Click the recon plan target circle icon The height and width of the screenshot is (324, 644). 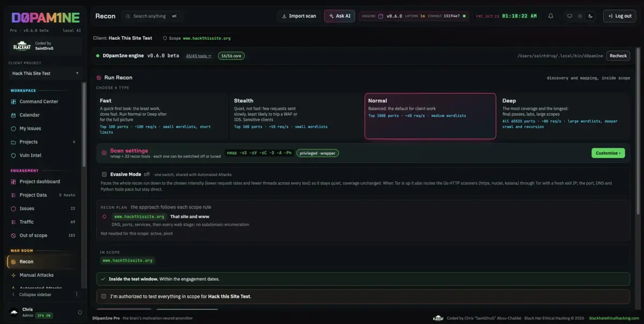(x=105, y=217)
